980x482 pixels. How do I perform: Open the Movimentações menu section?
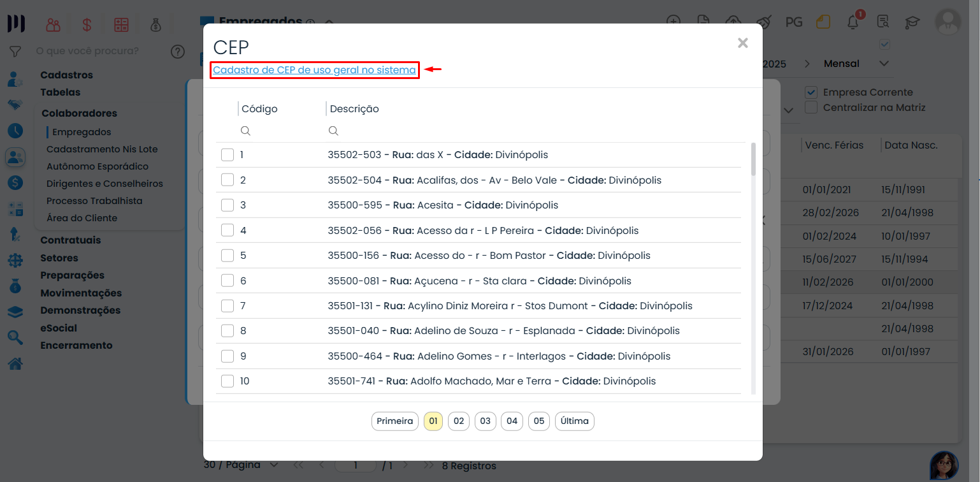[x=81, y=293]
